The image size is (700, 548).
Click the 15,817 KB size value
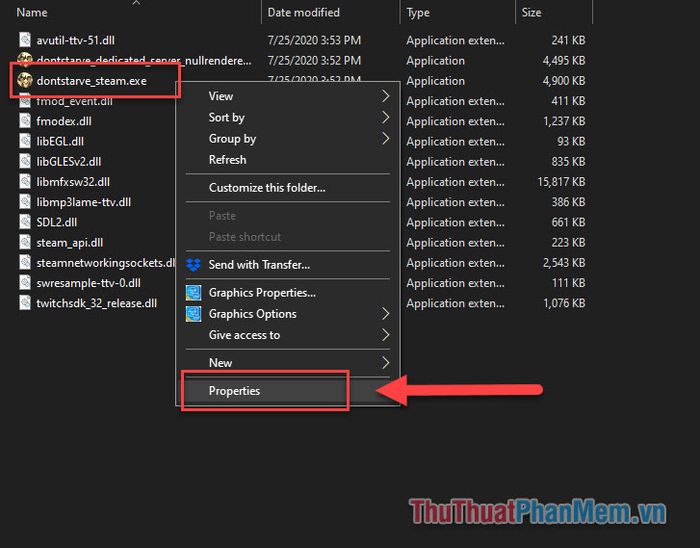click(561, 182)
